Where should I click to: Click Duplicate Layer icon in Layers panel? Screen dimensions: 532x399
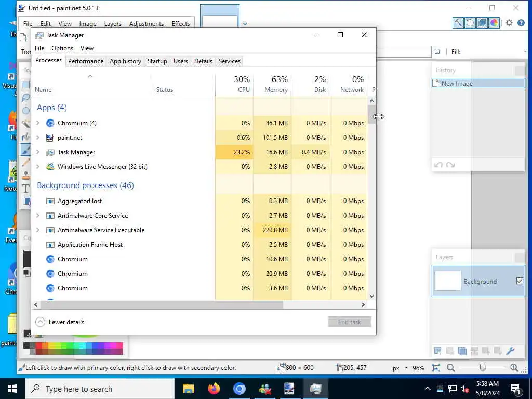(462, 351)
